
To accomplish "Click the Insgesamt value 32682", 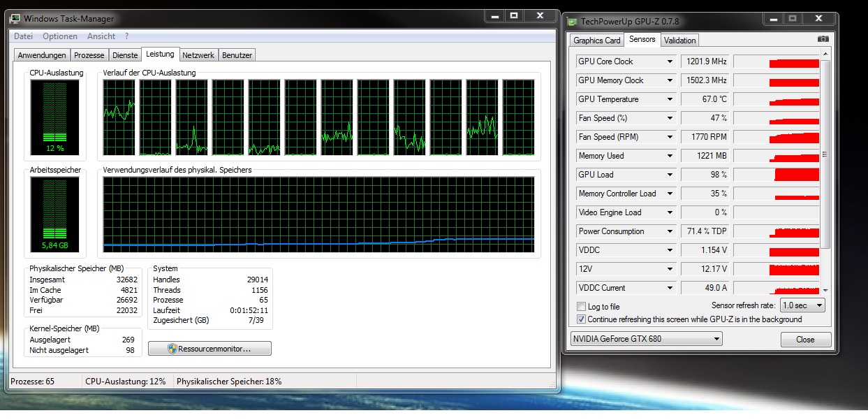I will point(126,280).
